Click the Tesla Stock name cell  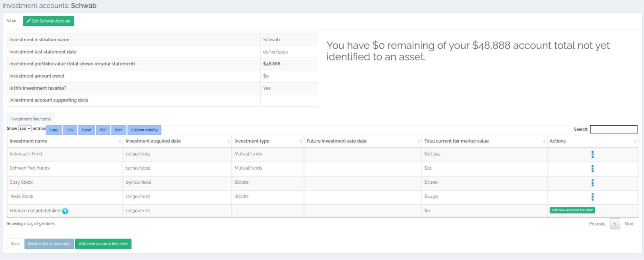point(65,197)
